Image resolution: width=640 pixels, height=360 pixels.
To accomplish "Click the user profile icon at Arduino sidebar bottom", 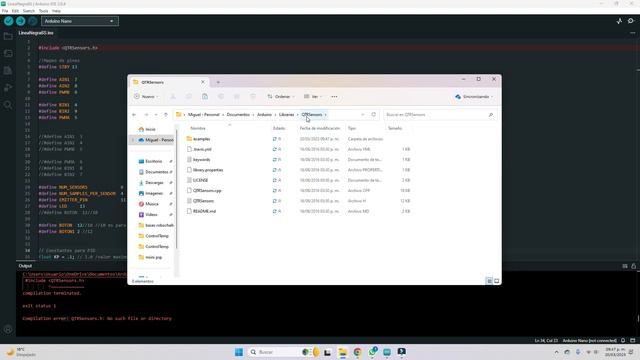I will (8, 329).
